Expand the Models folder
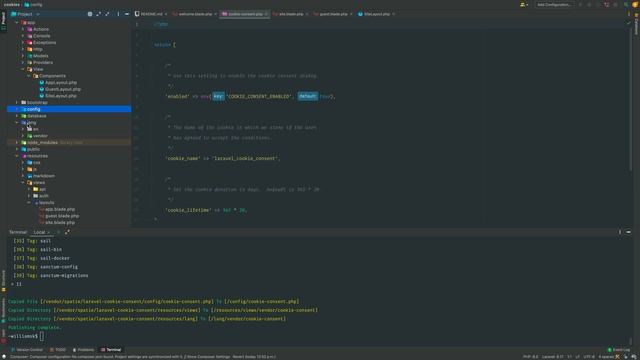Image resolution: width=640 pixels, height=360 pixels. [23, 56]
